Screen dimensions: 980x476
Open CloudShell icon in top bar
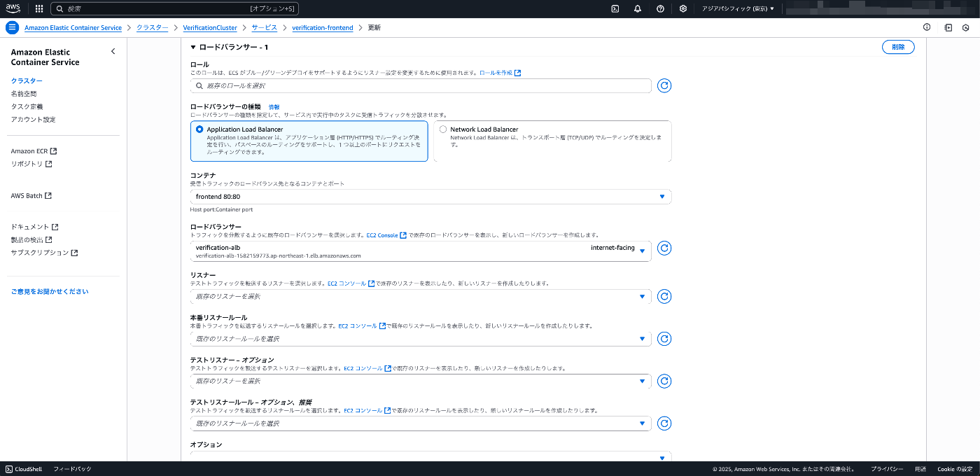615,9
